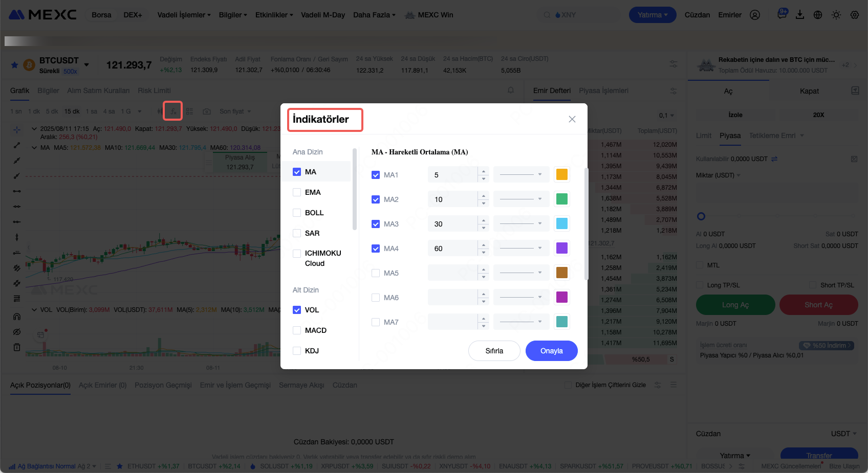
Task: Enable the MACD indicator checkbox
Action: click(x=297, y=330)
